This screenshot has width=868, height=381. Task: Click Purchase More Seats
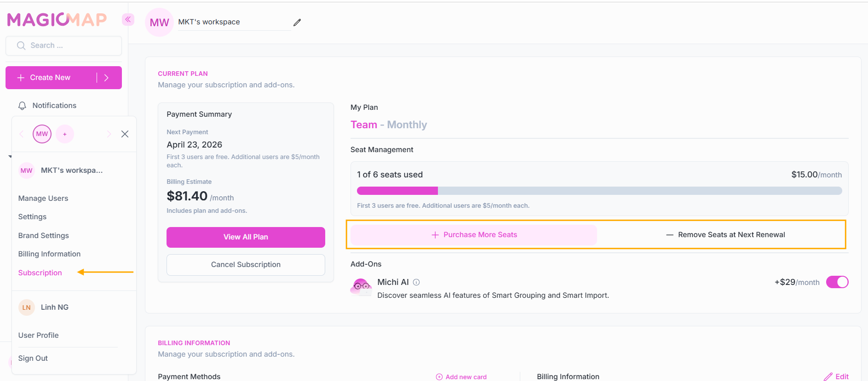pyautogui.click(x=474, y=235)
